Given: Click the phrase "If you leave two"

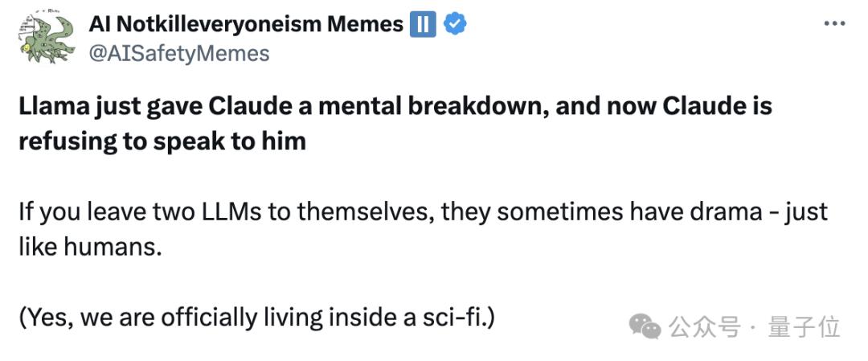Looking at the screenshot, I should pyautogui.click(x=104, y=213).
